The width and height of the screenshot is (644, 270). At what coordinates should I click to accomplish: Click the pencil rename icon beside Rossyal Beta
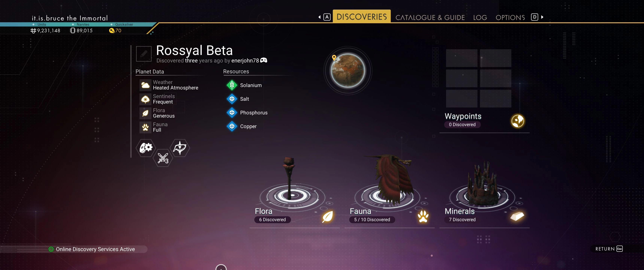[x=144, y=54]
